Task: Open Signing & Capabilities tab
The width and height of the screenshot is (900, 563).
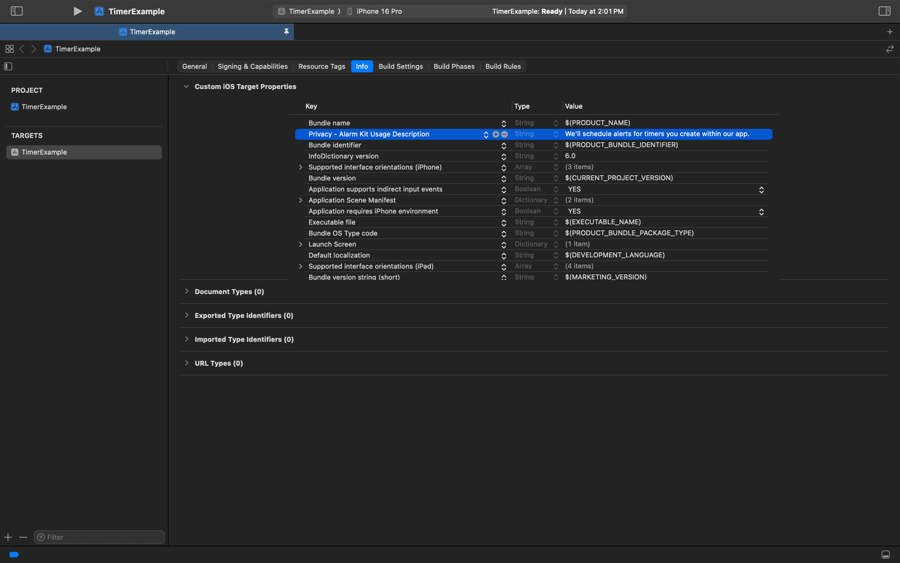Action: [253, 67]
